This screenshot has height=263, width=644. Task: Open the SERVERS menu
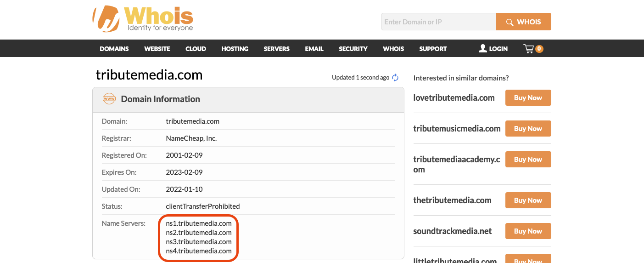276,49
